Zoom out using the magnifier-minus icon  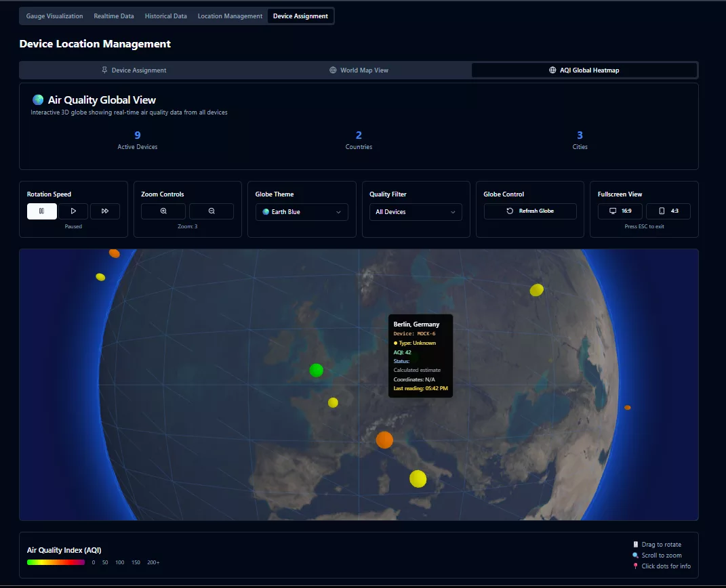pyautogui.click(x=211, y=211)
